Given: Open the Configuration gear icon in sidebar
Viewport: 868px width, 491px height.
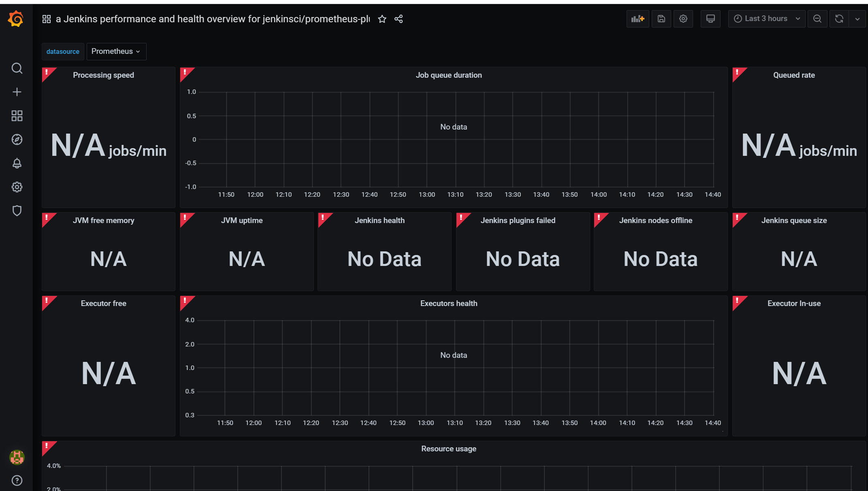Looking at the screenshot, I should tap(17, 187).
